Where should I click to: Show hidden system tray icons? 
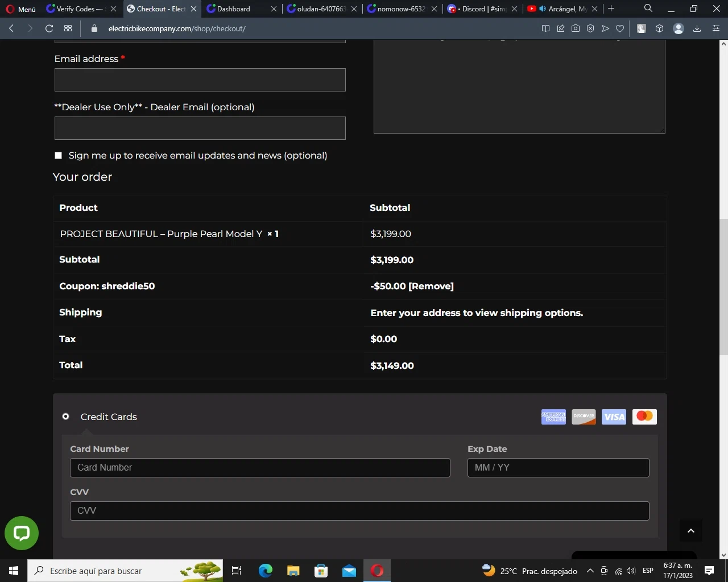[x=590, y=571]
